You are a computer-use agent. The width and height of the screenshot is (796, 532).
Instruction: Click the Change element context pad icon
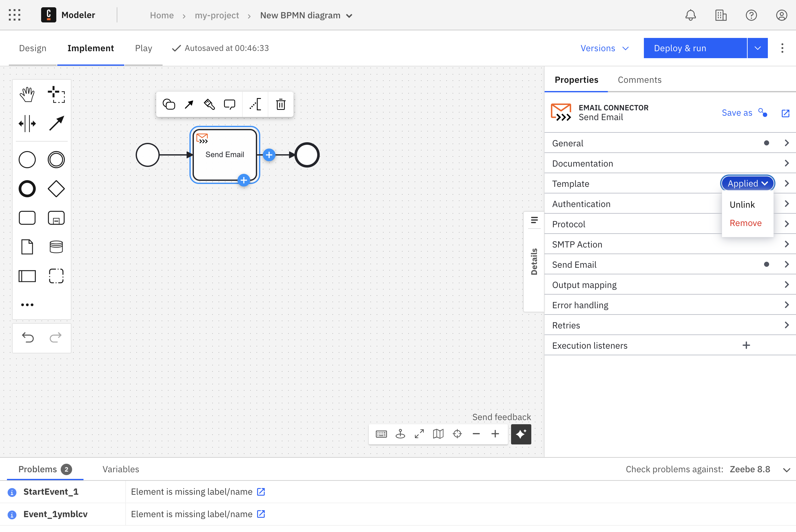[169, 105]
